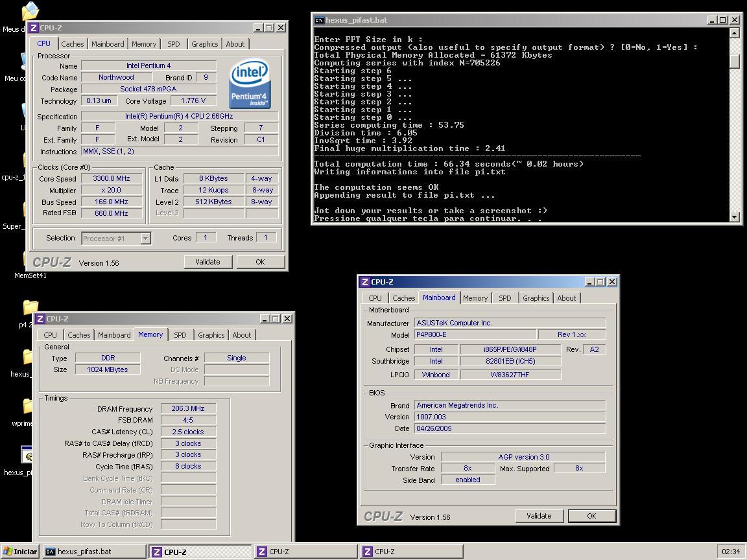This screenshot has height=560, width=747.
Task: Click CPU-Z title icon in the CPU tab window
Action: 33,28
